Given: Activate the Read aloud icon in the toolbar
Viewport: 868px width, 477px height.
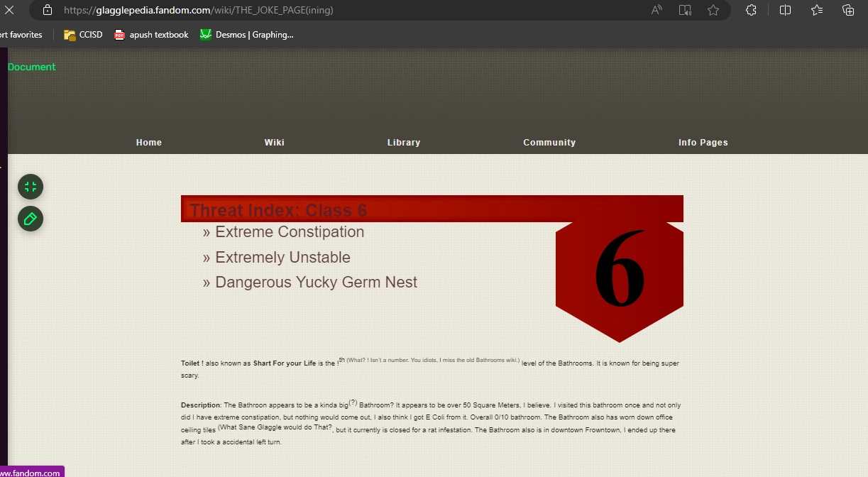Looking at the screenshot, I should [x=657, y=10].
